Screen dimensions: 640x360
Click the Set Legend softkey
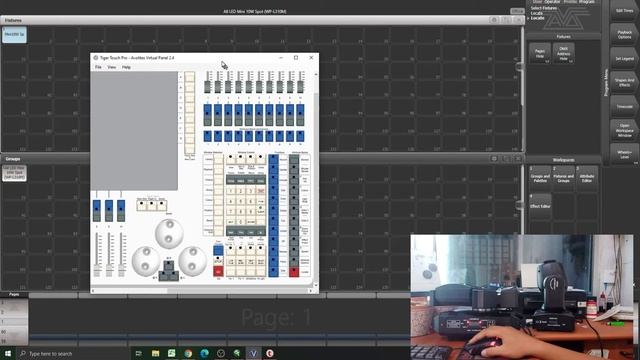624,58
